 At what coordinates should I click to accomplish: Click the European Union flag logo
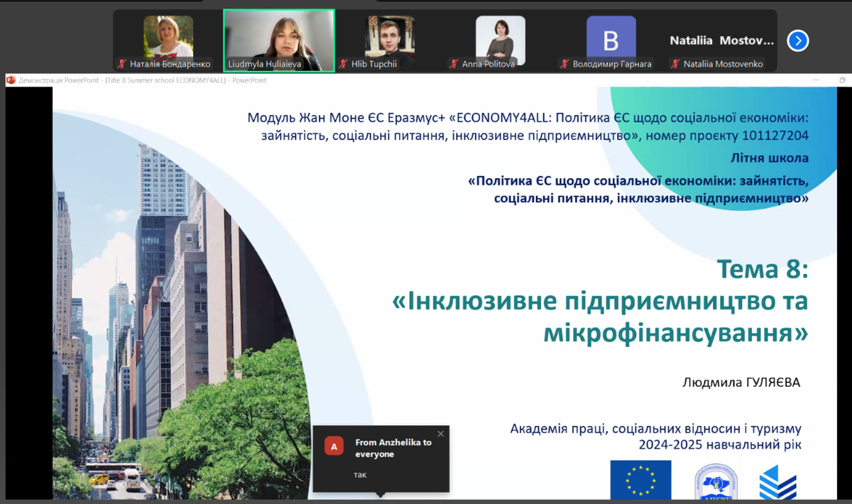[x=640, y=480]
